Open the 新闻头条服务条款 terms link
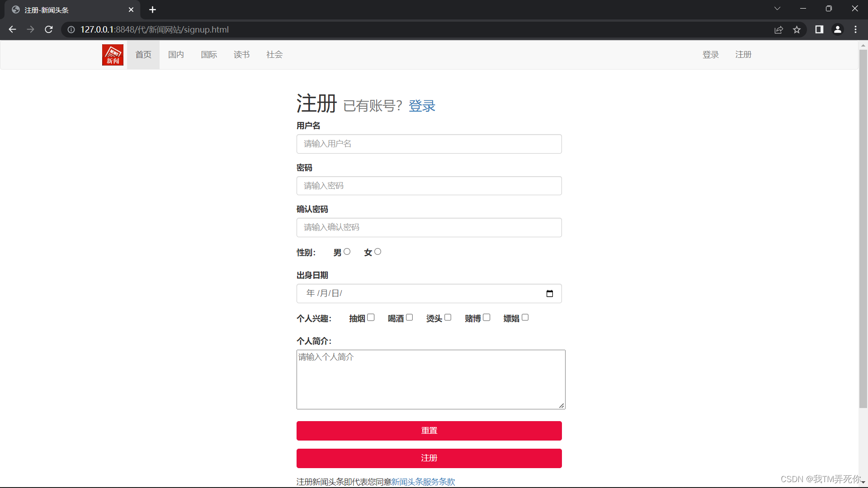The image size is (868, 488). [423, 482]
